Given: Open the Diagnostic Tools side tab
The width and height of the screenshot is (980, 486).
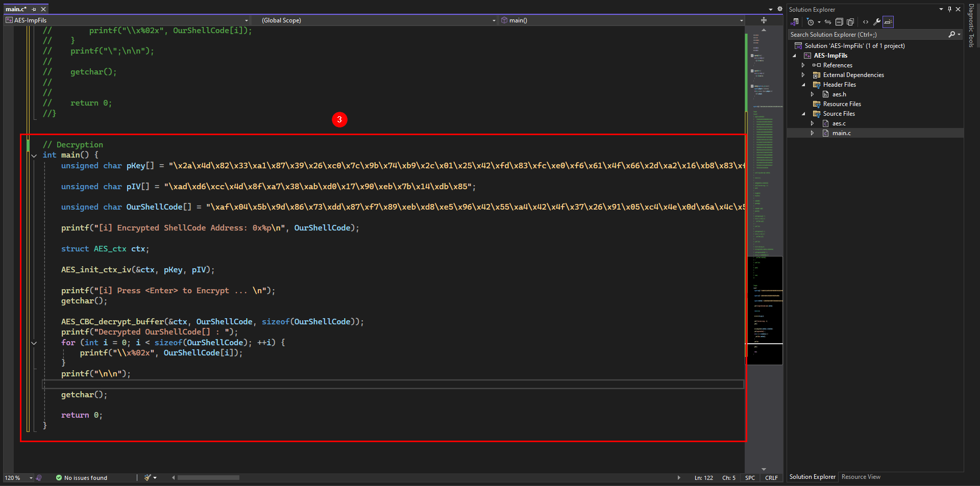Looking at the screenshot, I should [971, 25].
